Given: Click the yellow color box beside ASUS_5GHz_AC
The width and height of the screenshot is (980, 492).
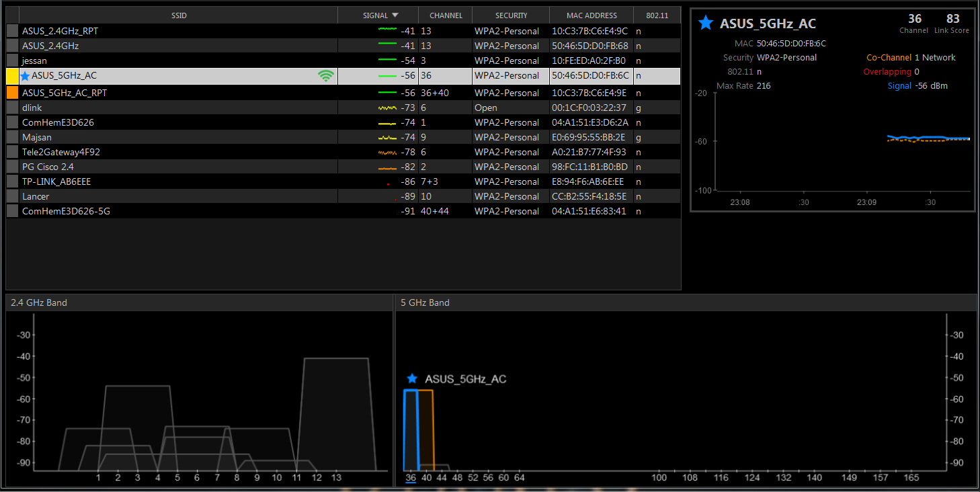Looking at the screenshot, I should pyautogui.click(x=12, y=76).
